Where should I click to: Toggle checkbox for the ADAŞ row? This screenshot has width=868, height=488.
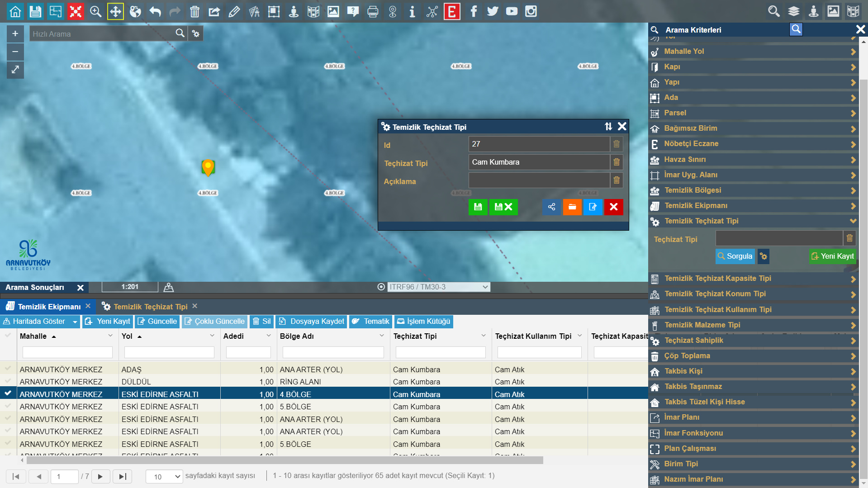point(8,369)
